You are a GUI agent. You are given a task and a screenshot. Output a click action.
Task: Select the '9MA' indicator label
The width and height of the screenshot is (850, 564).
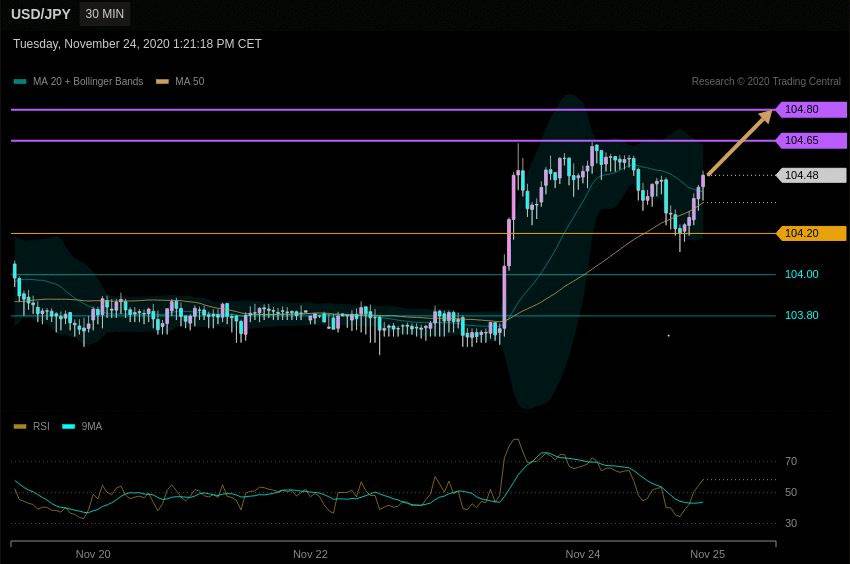click(92, 426)
